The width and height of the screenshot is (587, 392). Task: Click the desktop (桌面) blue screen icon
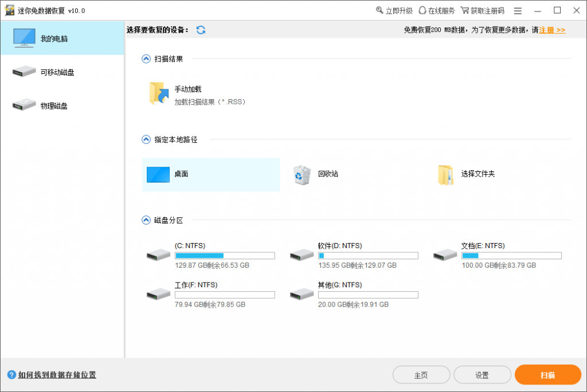coord(158,174)
